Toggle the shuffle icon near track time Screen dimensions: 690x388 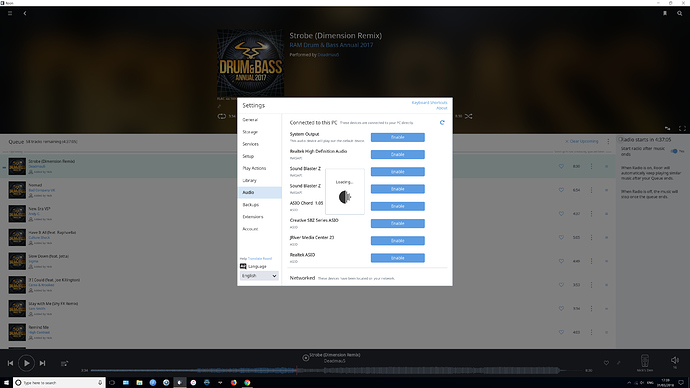coord(469,116)
